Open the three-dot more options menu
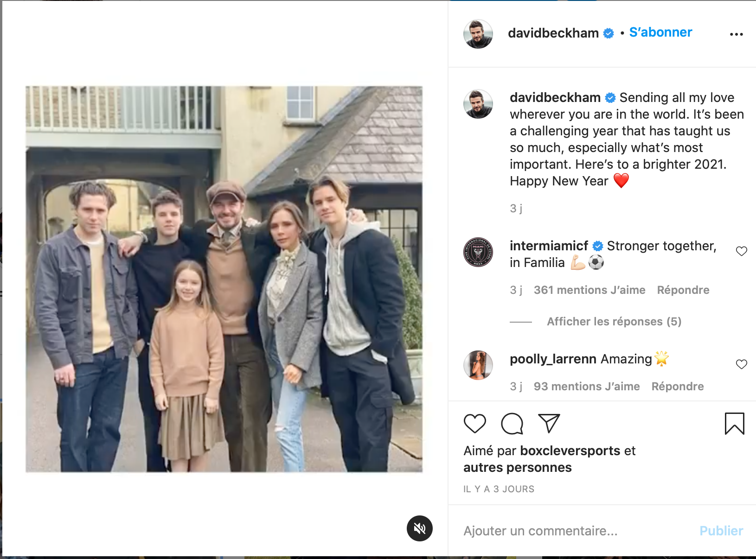Image resolution: width=756 pixels, height=559 pixels. 736,34
